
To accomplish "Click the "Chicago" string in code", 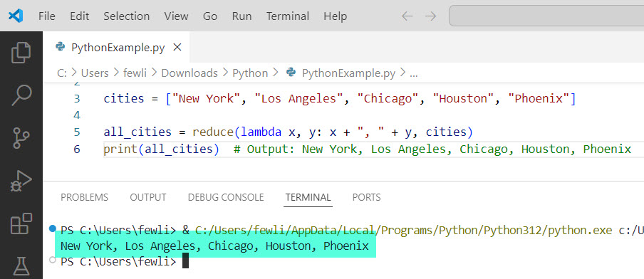I will pos(388,98).
